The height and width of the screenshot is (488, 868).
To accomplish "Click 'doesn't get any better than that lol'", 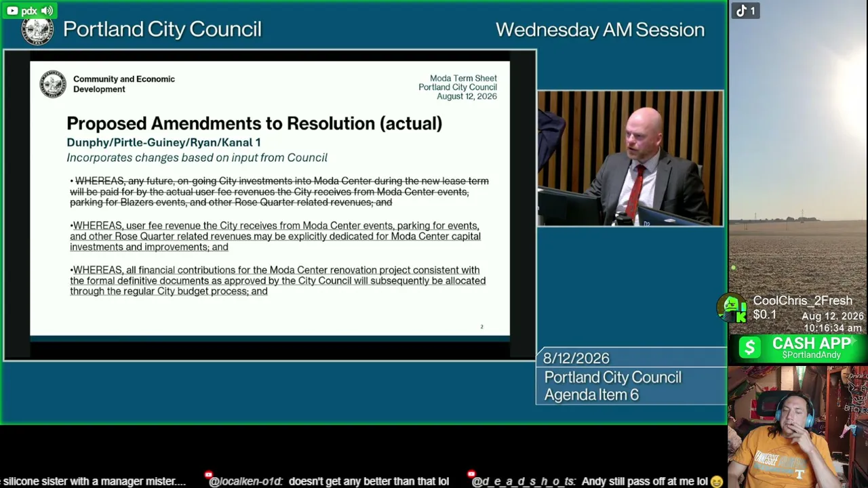I will (369, 482).
